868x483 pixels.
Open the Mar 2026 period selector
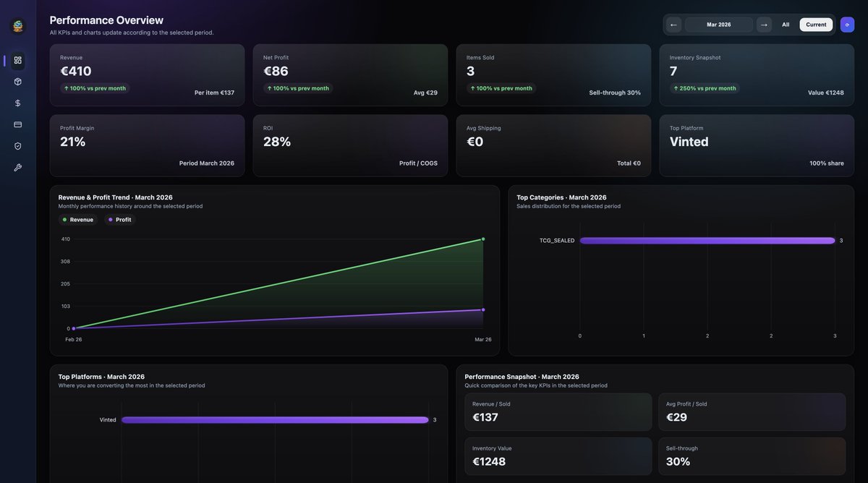(719, 25)
